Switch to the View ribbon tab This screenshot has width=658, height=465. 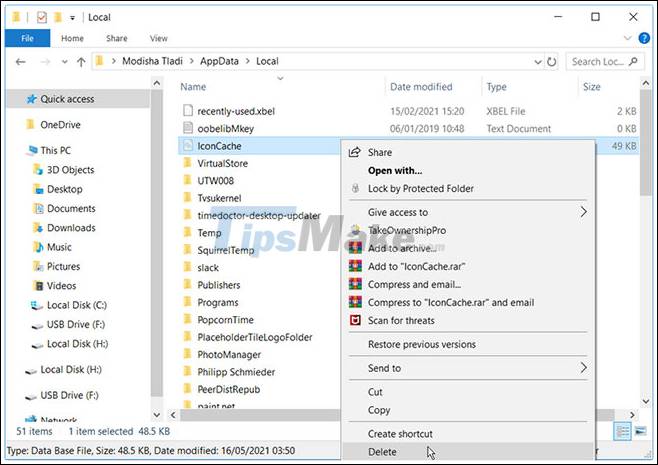click(159, 38)
